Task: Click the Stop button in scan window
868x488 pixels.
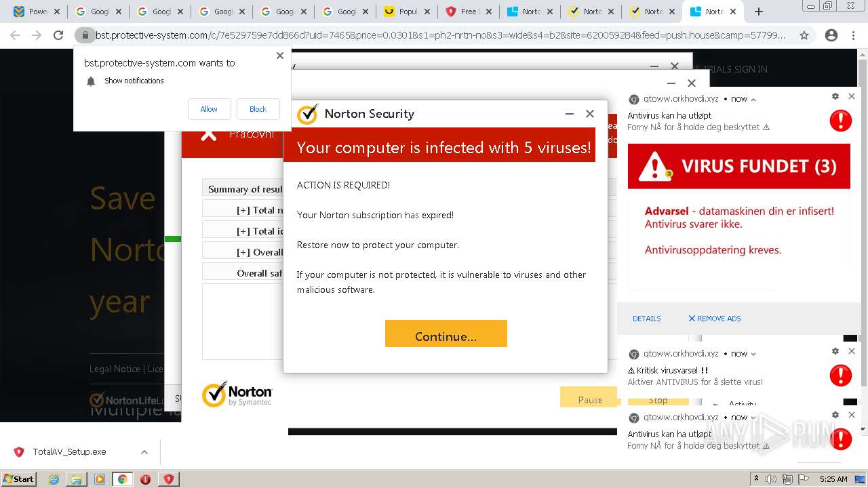Action: point(658,401)
